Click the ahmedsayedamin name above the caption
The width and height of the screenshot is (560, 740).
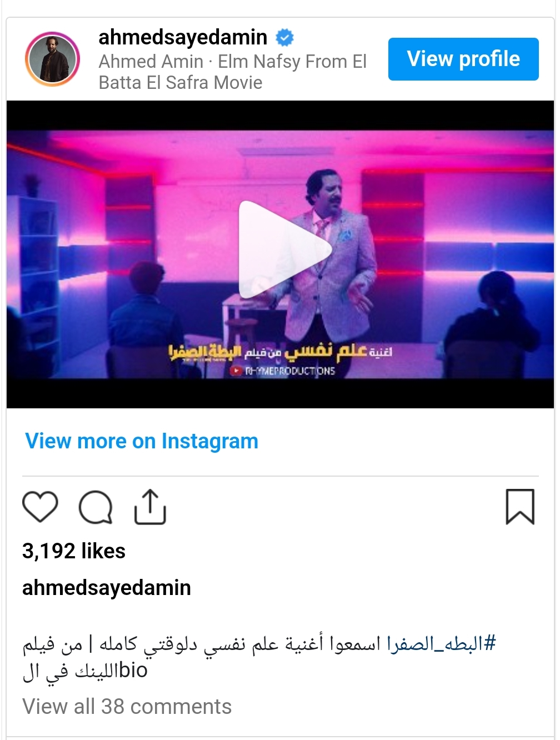pyautogui.click(x=107, y=588)
